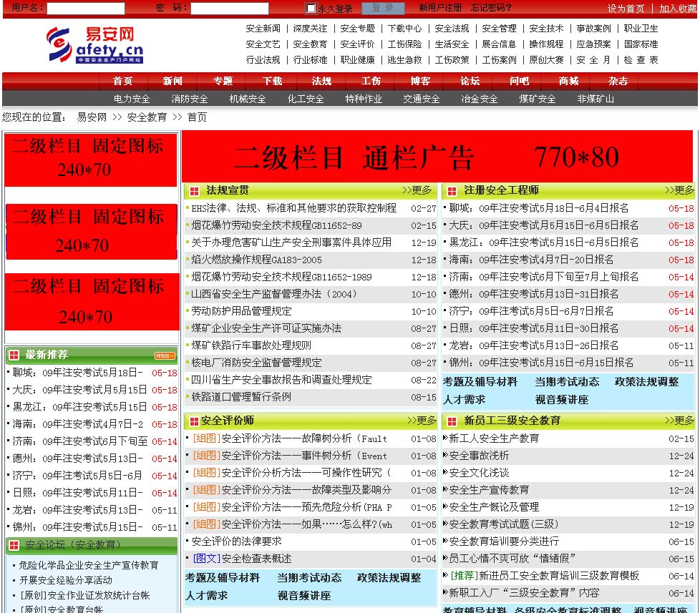Screen dimensions: 700x613
Task: Select 非煤矿山 in the gray sub-navigation
Action: pyautogui.click(x=596, y=99)
